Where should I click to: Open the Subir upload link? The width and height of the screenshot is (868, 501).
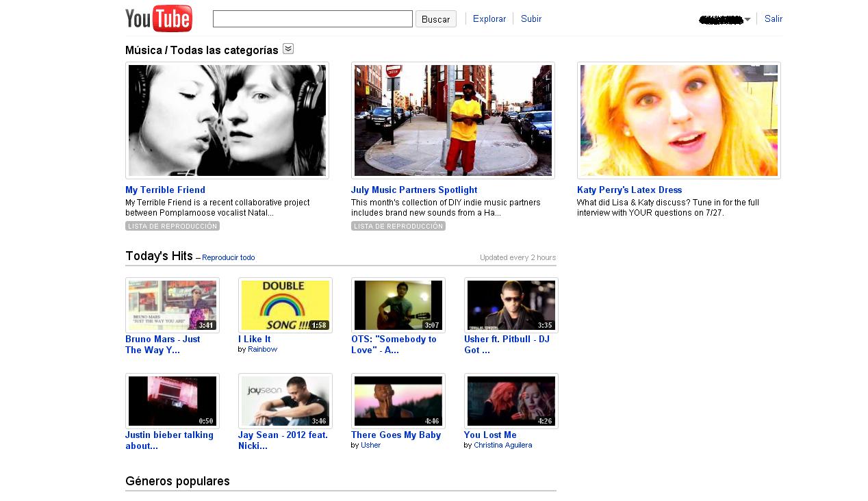point(531,19)
